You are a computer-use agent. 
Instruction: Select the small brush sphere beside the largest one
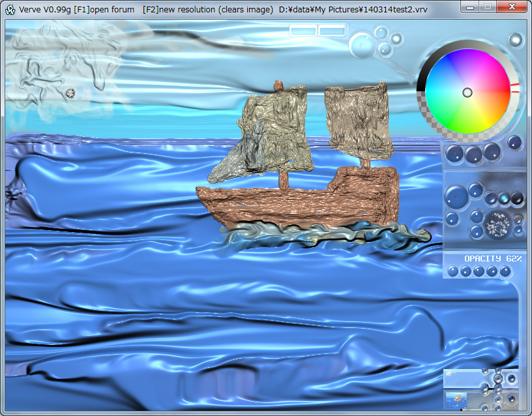click(475, 191)
